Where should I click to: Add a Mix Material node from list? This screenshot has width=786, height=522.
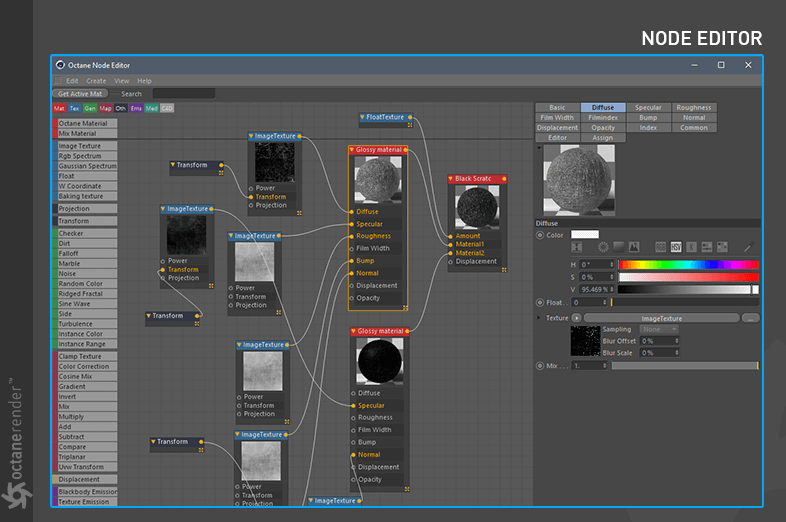(85, 133)
